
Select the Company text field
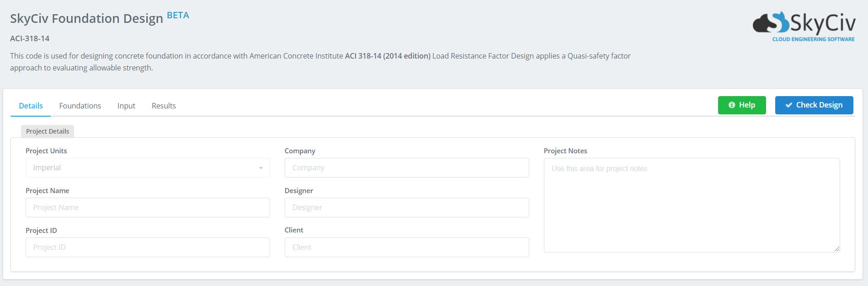pos(406,168)
